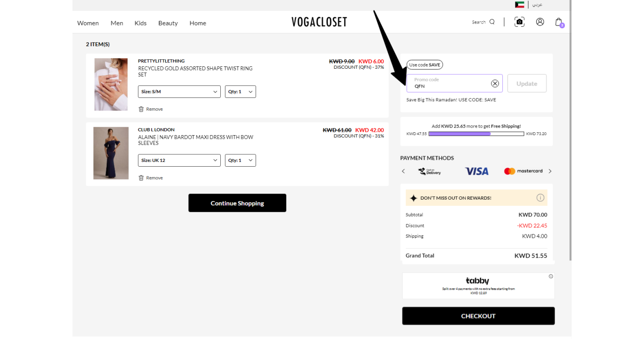This screenshot has width=644, height=339.
Task: Click the Use code SAVE chip
Action: point(425,65)
